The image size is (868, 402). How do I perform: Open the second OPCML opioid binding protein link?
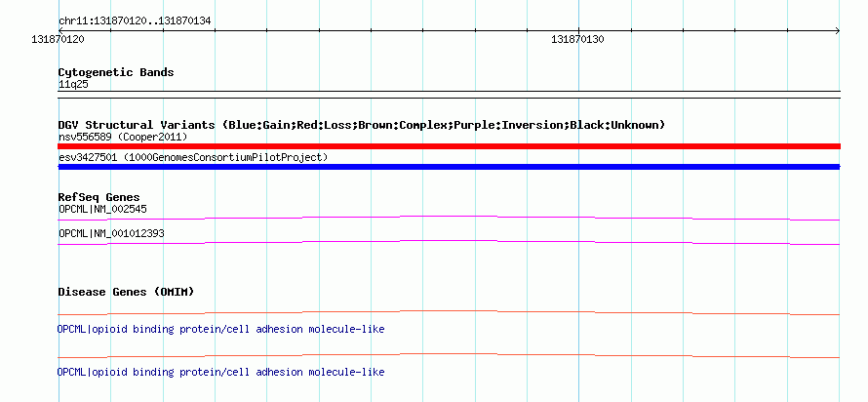[x=220, y=372]
